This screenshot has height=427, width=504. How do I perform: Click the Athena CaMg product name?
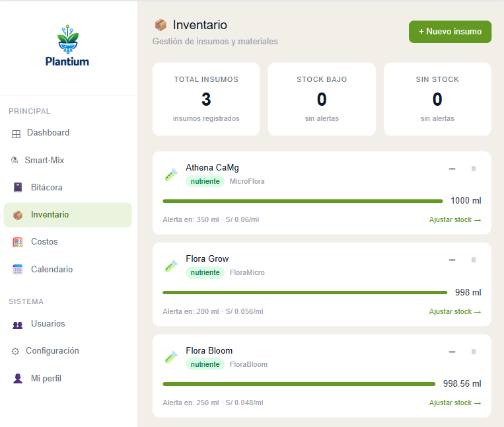[212, 167]
